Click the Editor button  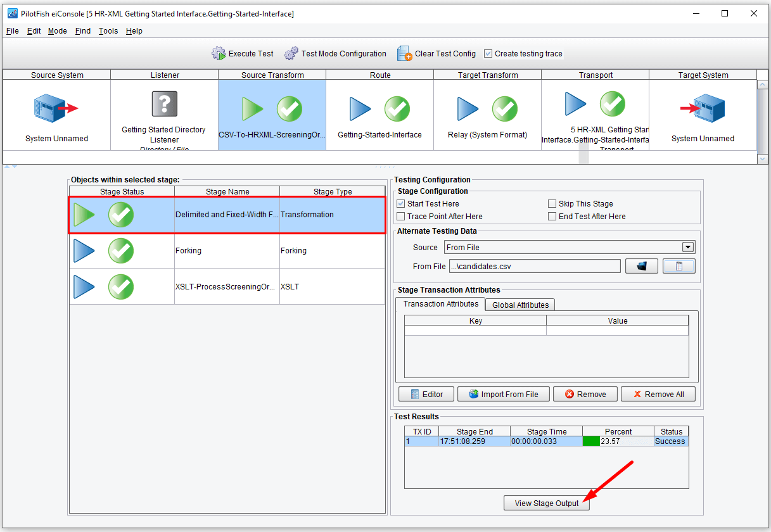[x=426, y=394]
